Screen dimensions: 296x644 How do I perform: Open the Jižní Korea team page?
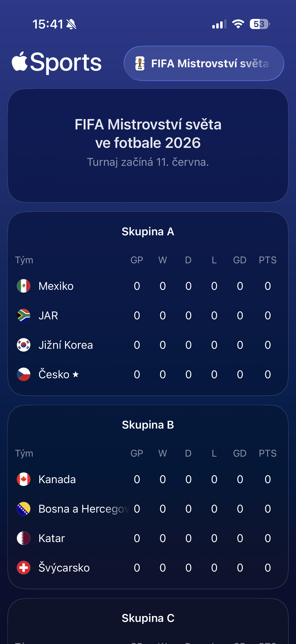point(66,345)
